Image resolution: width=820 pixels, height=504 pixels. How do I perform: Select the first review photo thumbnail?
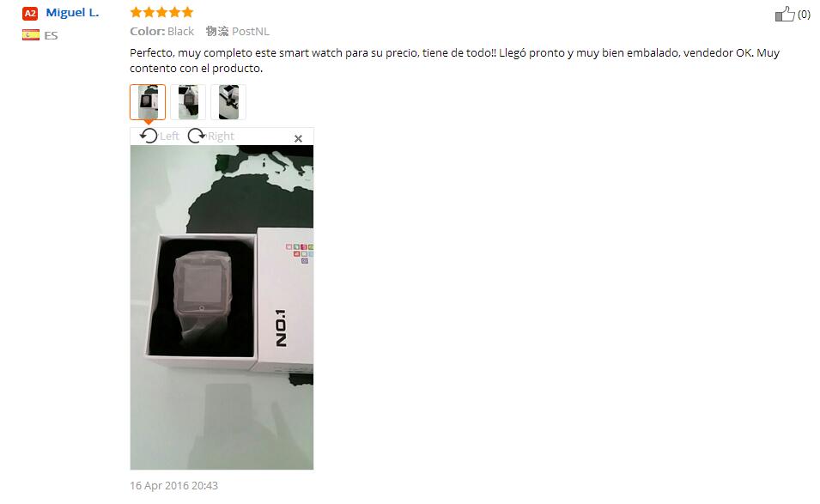click(148, 102)
